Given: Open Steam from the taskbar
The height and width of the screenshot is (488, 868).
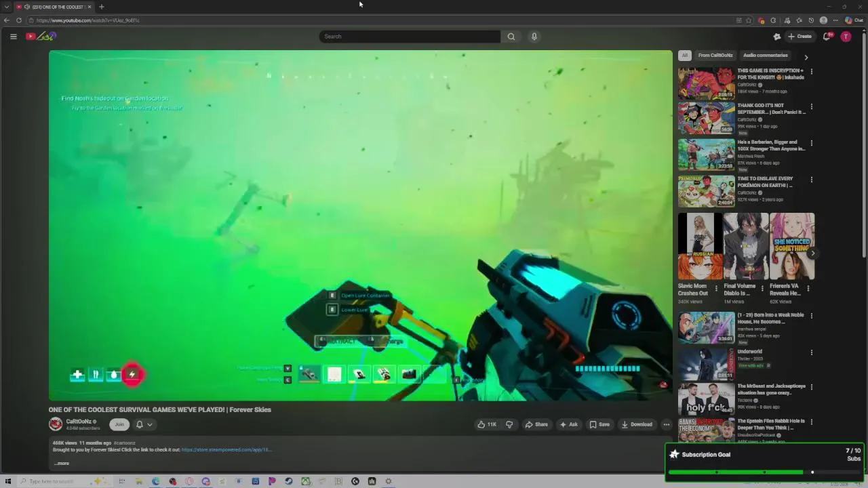Looking at the screenshot, I should click(x=289, y=481).
